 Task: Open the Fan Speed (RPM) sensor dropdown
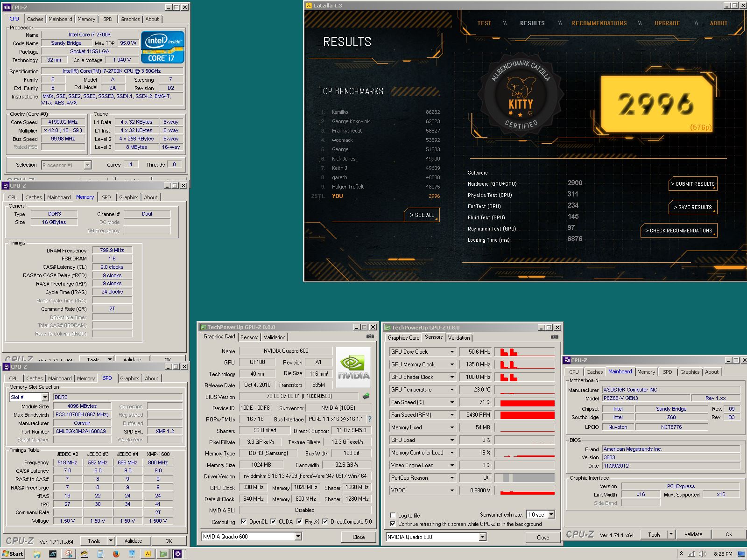(451, 415)
